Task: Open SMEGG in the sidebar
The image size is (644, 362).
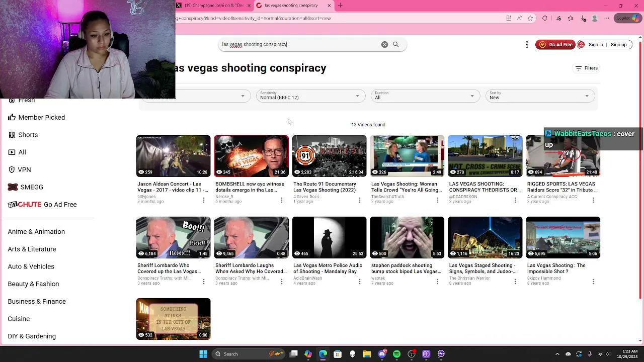Action: (26, 187)
